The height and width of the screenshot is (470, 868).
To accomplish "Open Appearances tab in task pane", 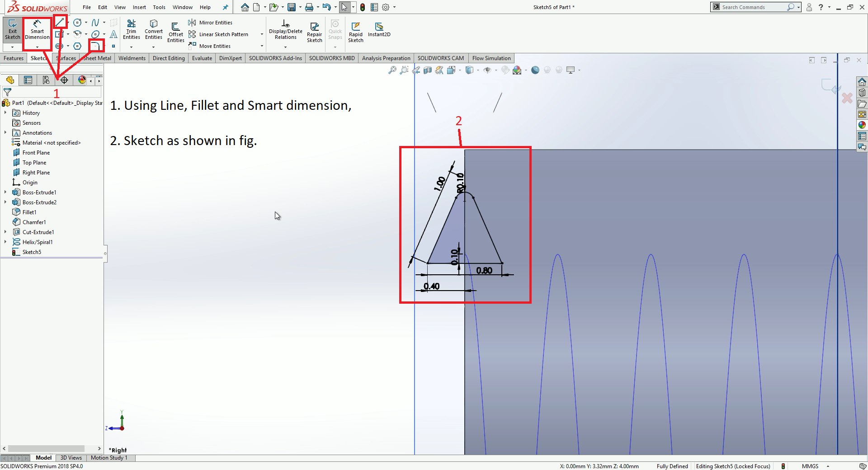I will click(x=862, y=125).
